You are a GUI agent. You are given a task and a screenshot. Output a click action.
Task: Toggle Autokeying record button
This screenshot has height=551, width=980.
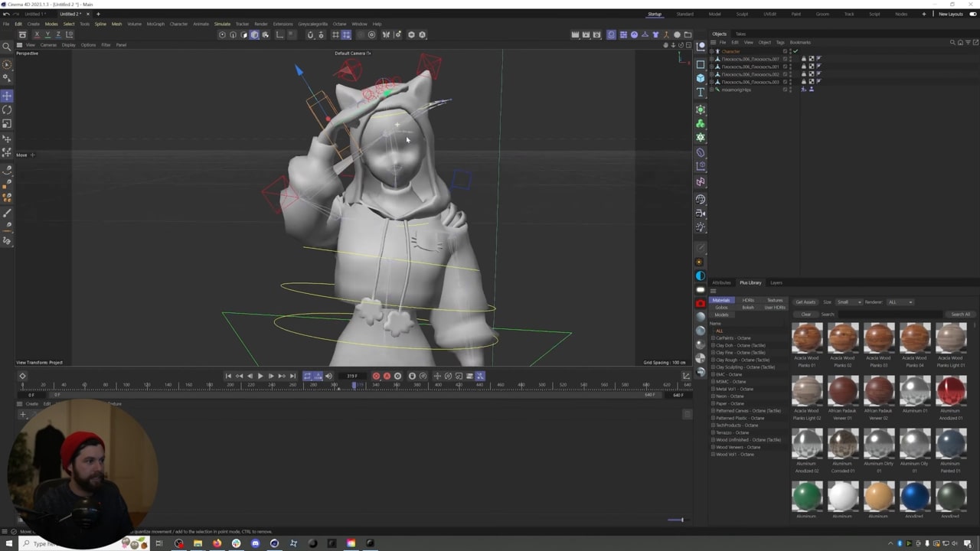click(x=387, y=376)
